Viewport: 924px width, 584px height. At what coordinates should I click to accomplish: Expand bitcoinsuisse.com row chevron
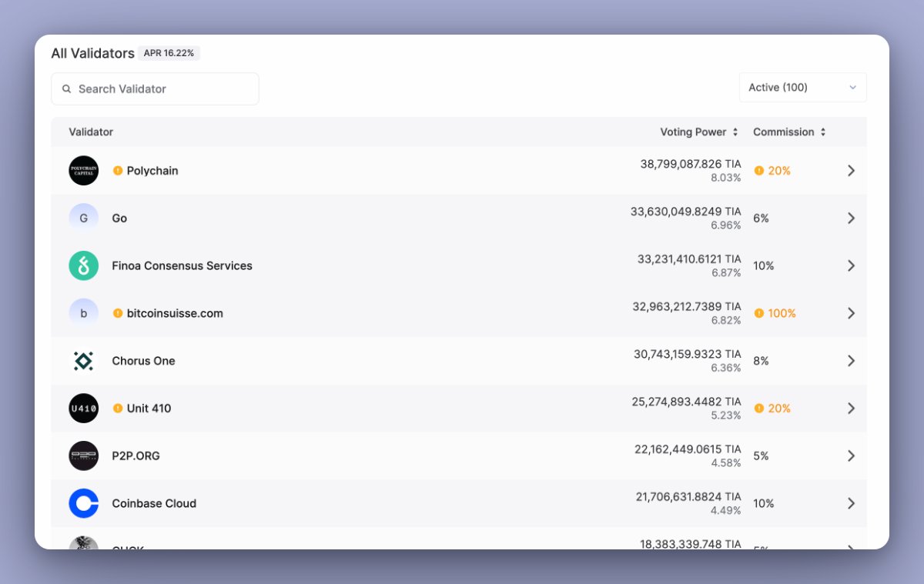[x=851, y=313]
